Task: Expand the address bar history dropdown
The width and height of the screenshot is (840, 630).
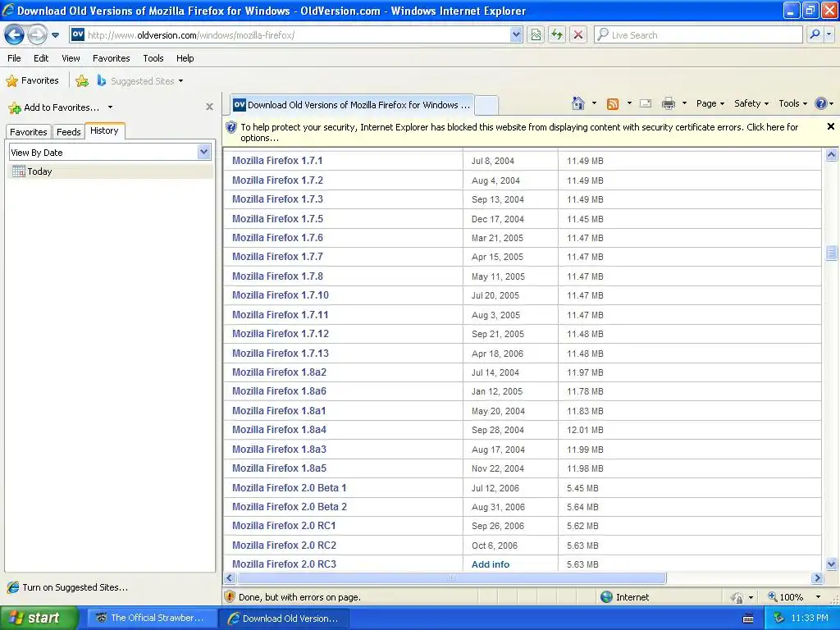Action: point(516,35)
